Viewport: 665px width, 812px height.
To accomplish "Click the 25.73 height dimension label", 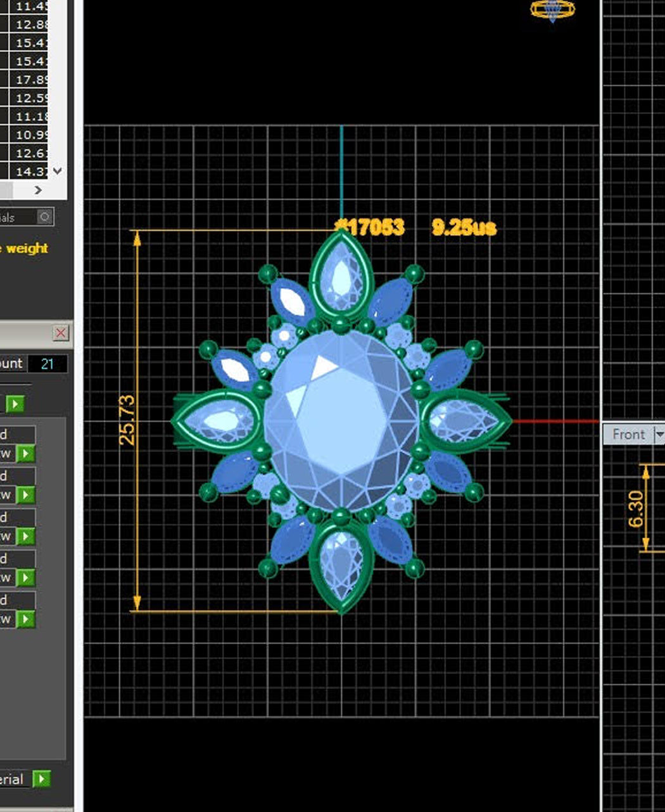I will point(127,420).
